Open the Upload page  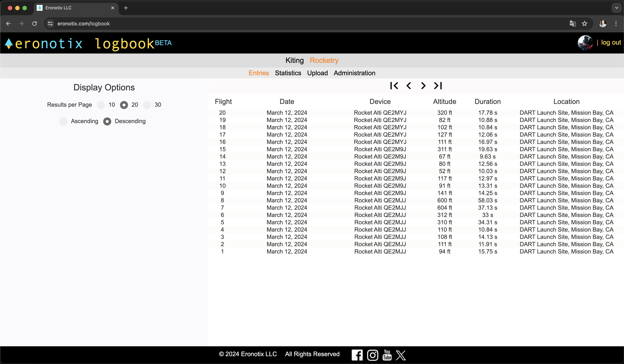coord(317,73)
